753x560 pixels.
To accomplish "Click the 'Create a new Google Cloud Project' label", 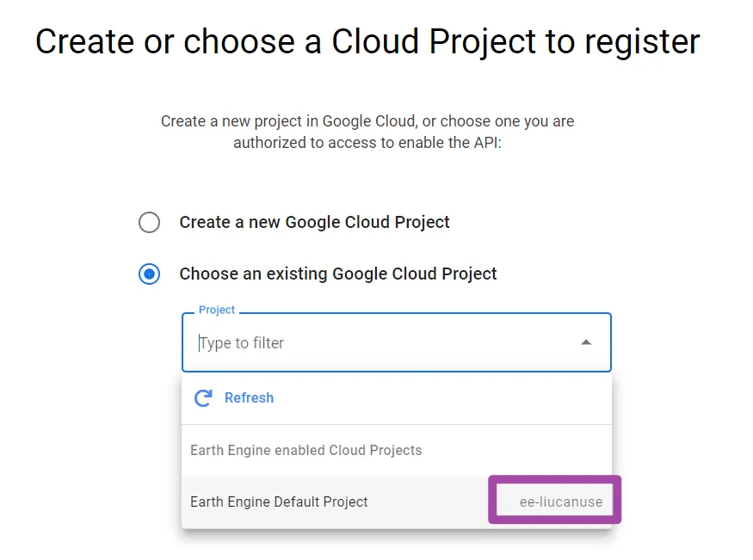I will (x=314, y=222).
